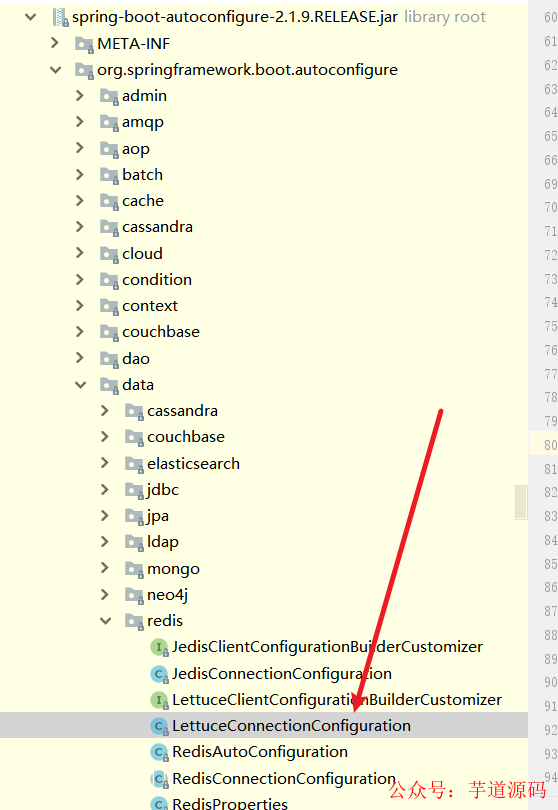558x810 pixels.
Task: Click the context package folder icon
Action: 109,307
